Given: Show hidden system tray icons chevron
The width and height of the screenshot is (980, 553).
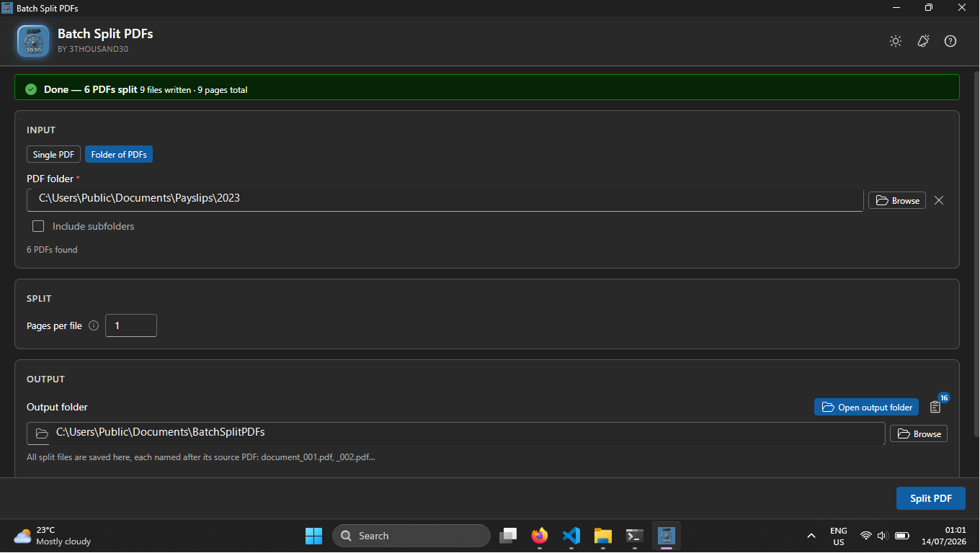Looking at the screenshot, I should (x=811, y=536).
